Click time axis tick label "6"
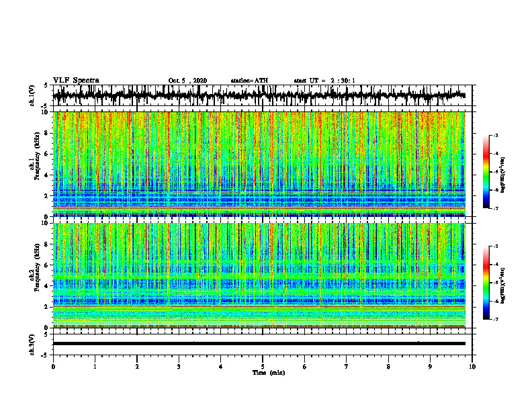This screenshot has width=532, height=411. 305,367
